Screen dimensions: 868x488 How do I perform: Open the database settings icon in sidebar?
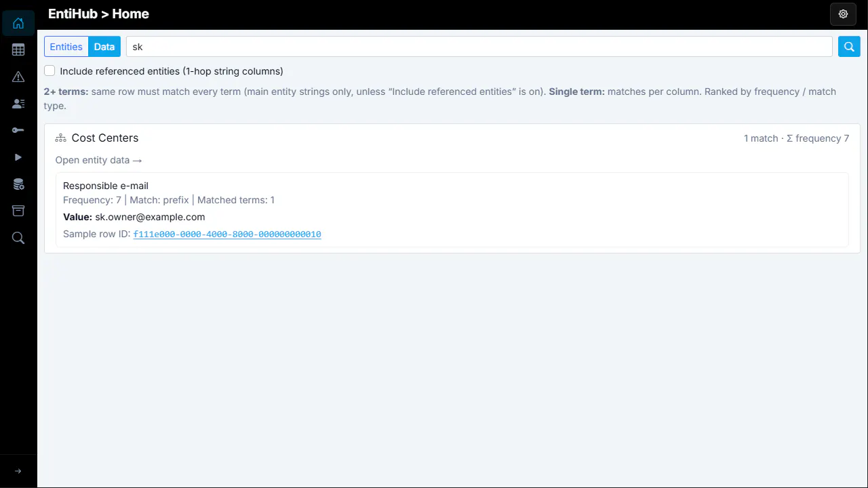[x=18, y=184]
